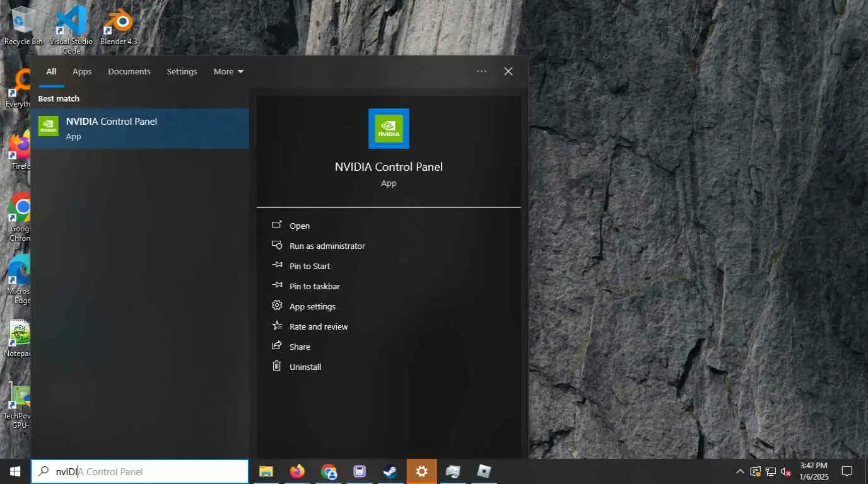Click the magnifier icon in search box
868x484 pixels.
[x=44, y=471]
